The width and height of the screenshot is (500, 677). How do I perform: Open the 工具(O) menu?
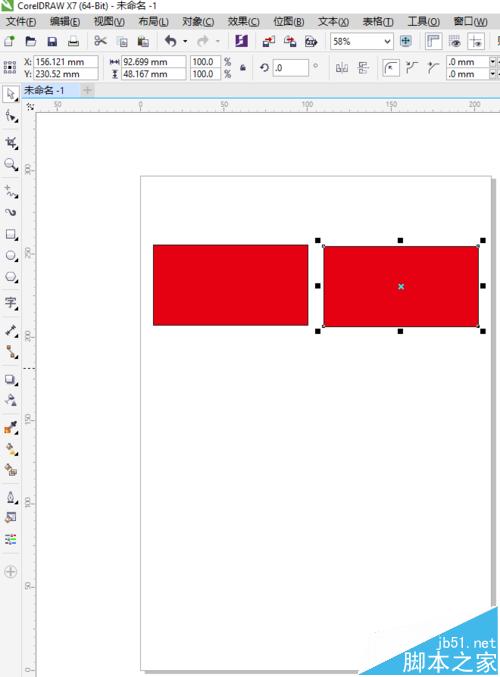424,22
